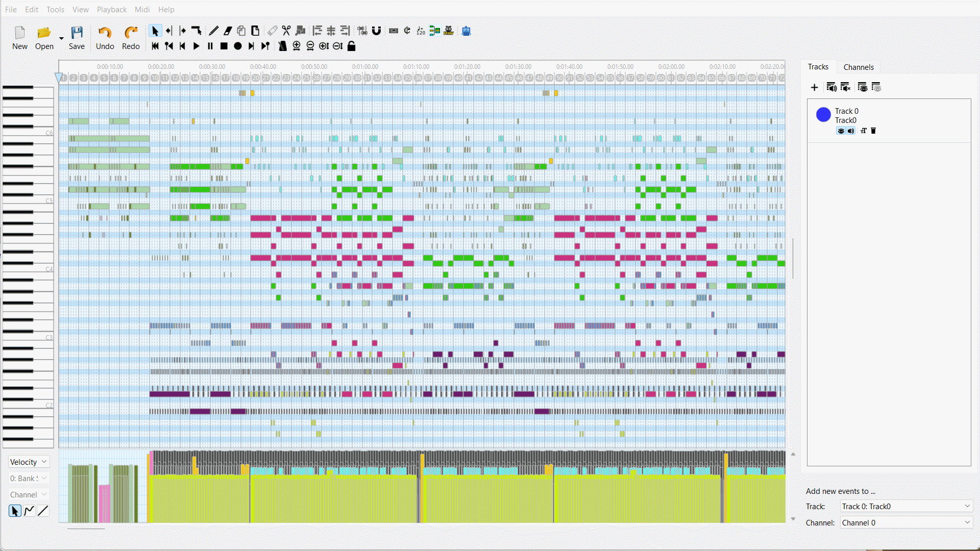Expand the Track 0: Track0 dropdown
This screenshot has height=551, width=980.
(905, 506)
